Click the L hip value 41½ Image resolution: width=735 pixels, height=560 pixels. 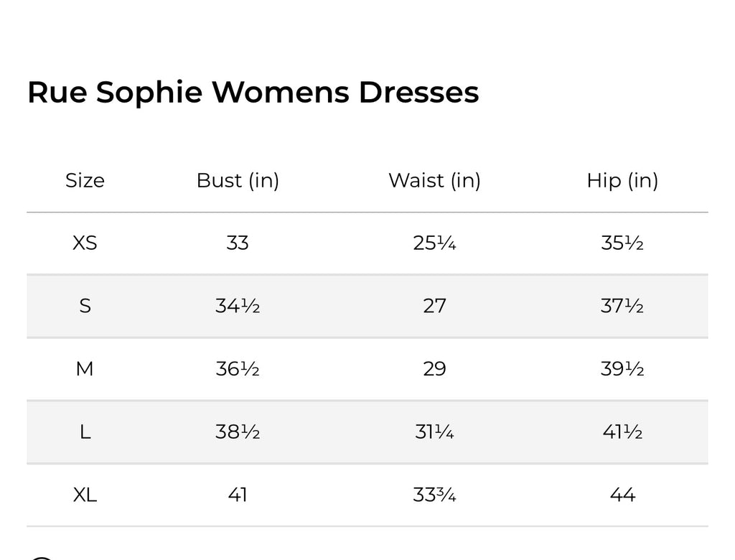tap(622, 431)
